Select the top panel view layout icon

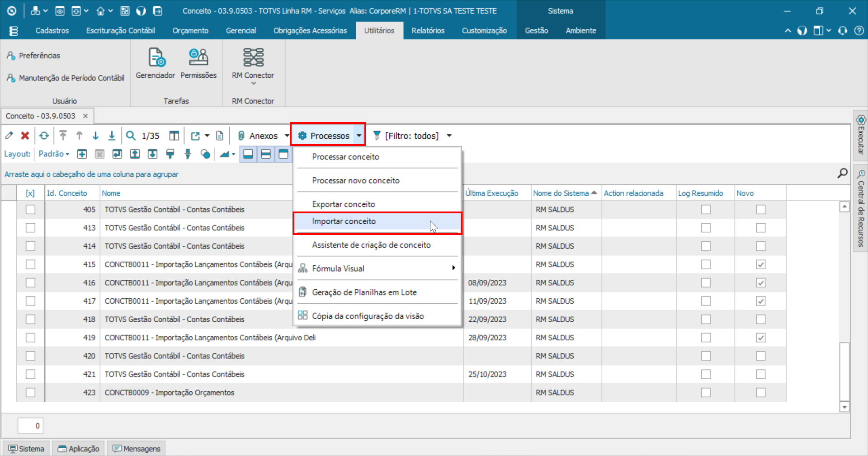click(x=283, y=154)
